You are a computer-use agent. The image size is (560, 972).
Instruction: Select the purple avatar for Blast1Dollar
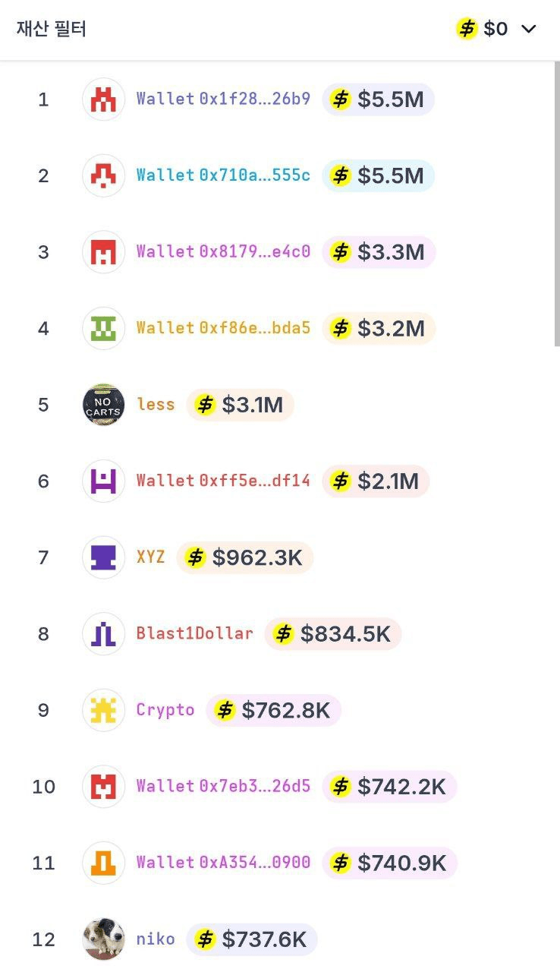[103, 634]
